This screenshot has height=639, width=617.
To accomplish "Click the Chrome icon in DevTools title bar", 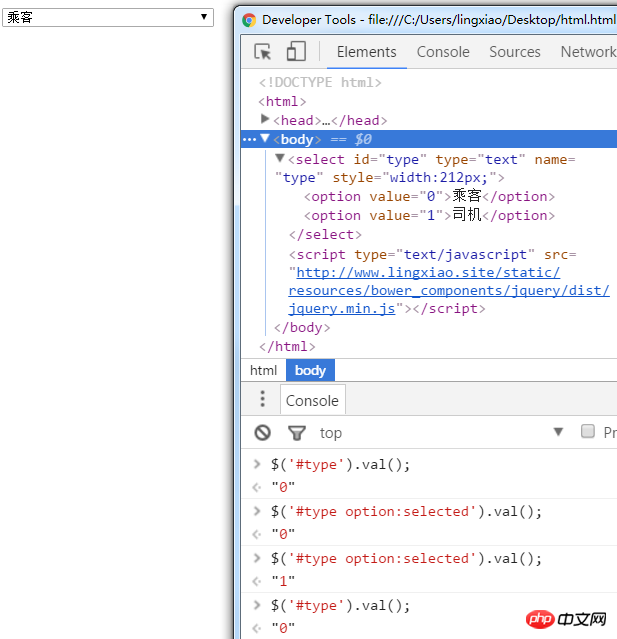I will pyautogui.click(x=249, y=20).
